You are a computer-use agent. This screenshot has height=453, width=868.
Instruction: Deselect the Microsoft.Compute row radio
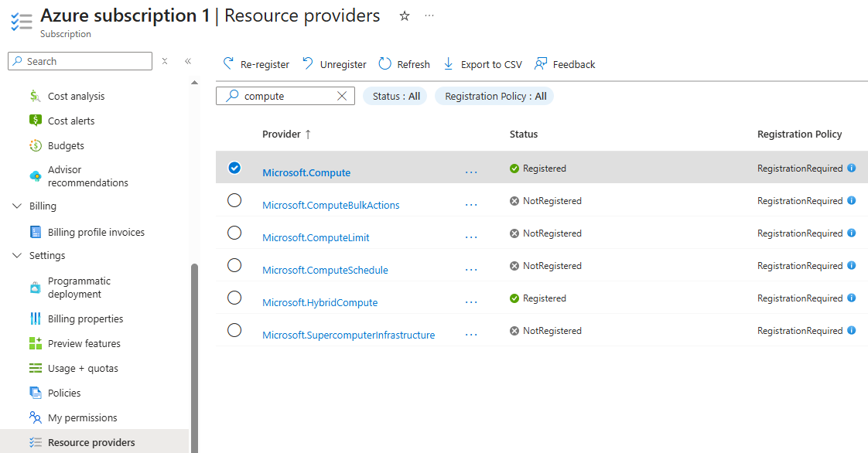pos(234,168)
